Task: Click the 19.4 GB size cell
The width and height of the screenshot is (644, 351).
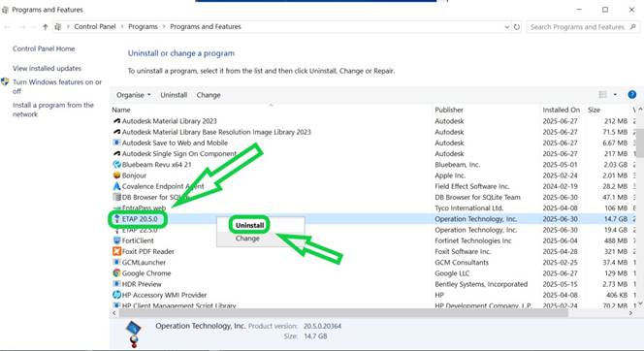Action: coord(616,230)
